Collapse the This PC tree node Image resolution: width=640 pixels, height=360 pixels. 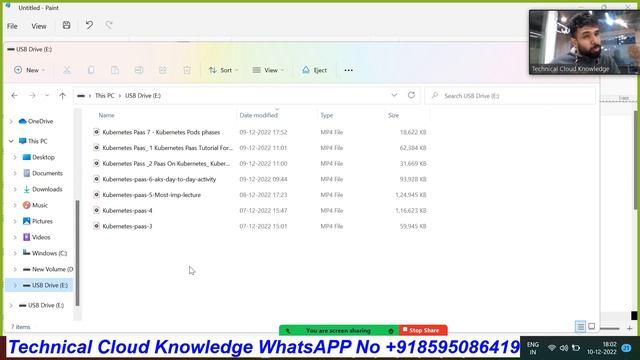(x=11, y=141)
